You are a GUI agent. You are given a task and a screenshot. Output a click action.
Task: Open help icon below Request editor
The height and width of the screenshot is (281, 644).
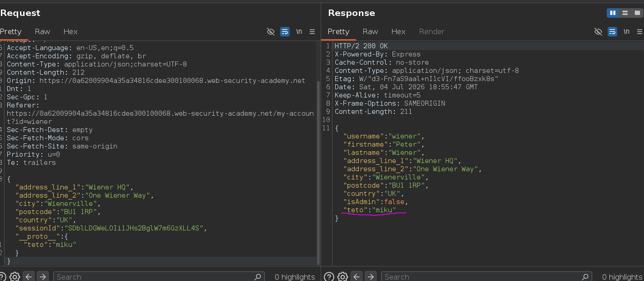point(2,276)
